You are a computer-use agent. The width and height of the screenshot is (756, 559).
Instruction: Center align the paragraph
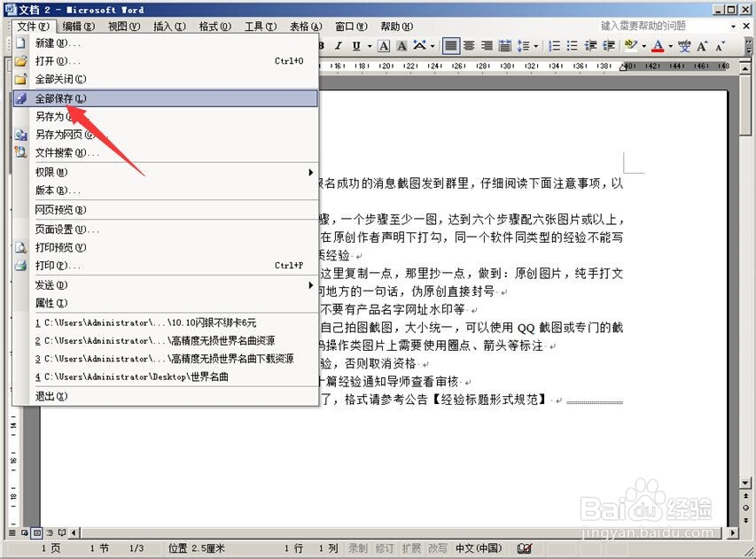tap(470, 45)
